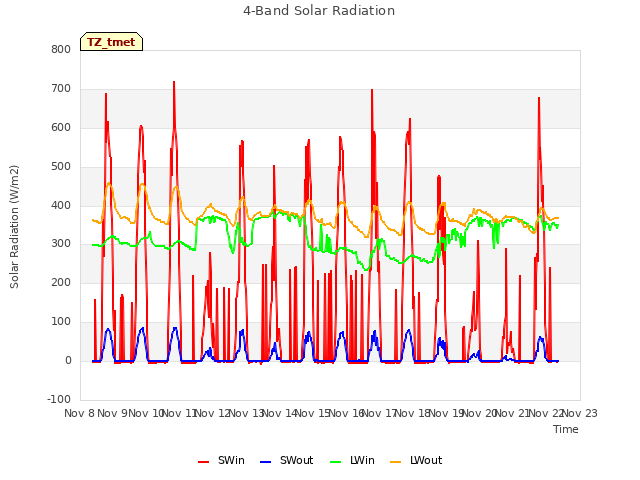Click the SWin peak near 700 on Nov 17
Screen dimensions: 640x480
(x=372, y=90)
